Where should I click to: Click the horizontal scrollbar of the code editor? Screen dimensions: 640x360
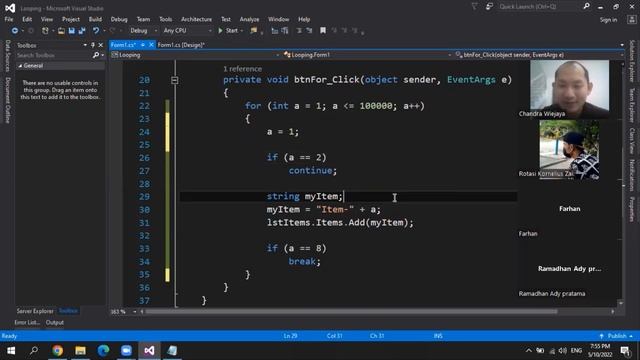pyautogui.click(x=351, y=312)
